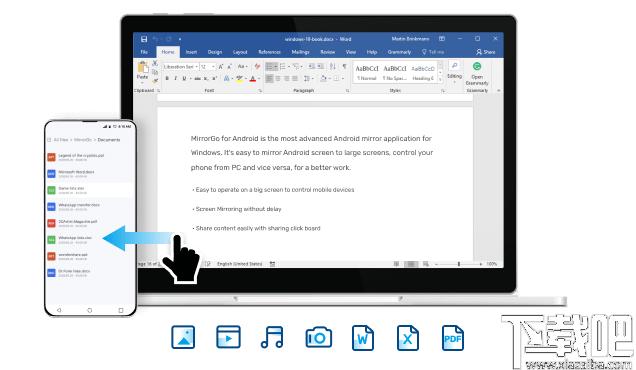Select the PDF file type icon
The width and height of the screenshot is (636, 370).
[x=453, y=338]
